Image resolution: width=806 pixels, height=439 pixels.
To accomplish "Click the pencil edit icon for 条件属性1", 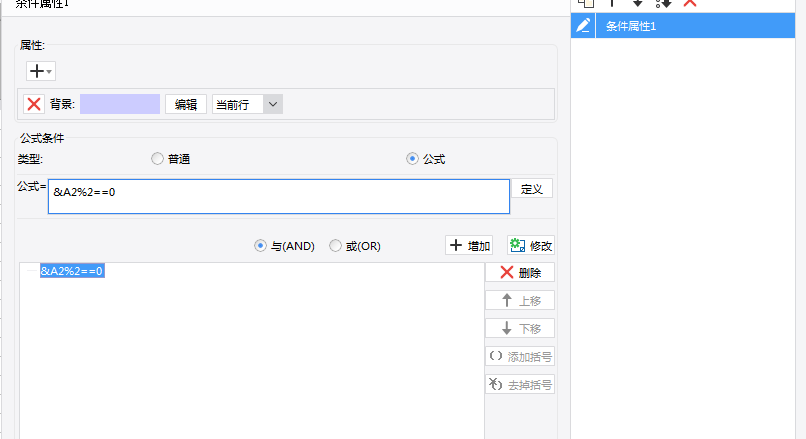I will 583,26.
